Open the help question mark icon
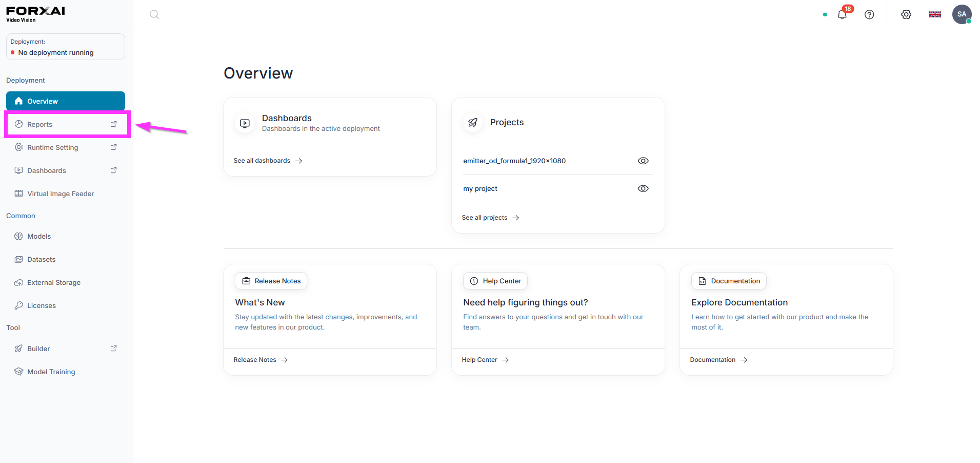Viewport: 980px width, 463px height. pos(869,15)
